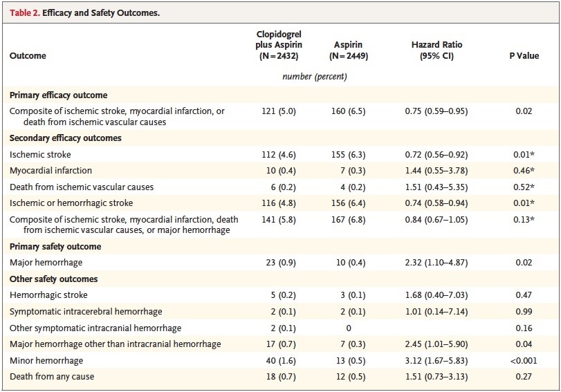Select the Hazard Ratio (95% CI) header

pos(436,50)
